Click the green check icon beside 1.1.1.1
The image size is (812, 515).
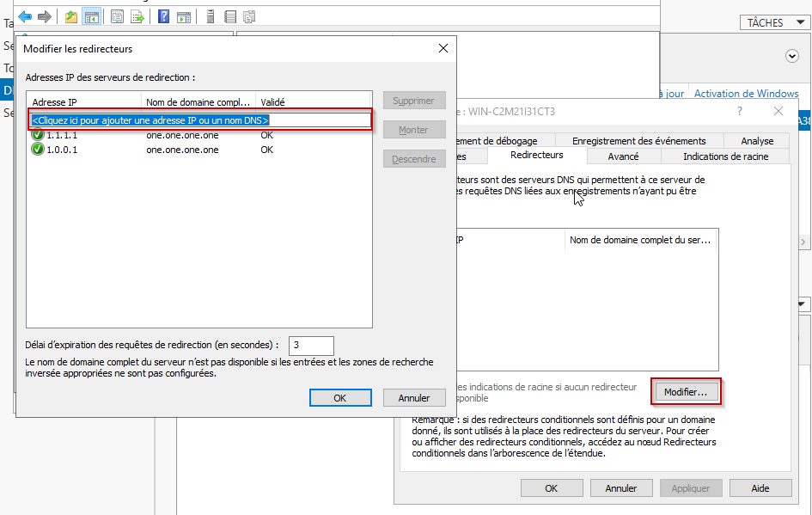point(37,135)
